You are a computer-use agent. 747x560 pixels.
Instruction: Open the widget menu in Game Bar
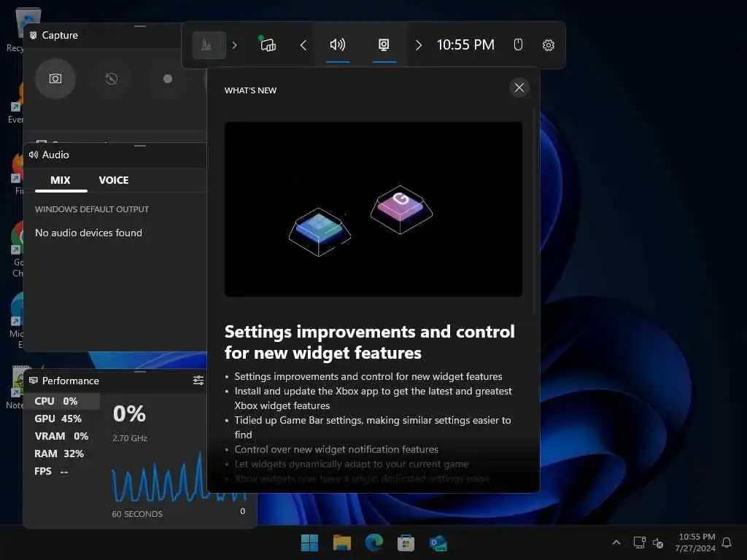coord(209,45)
